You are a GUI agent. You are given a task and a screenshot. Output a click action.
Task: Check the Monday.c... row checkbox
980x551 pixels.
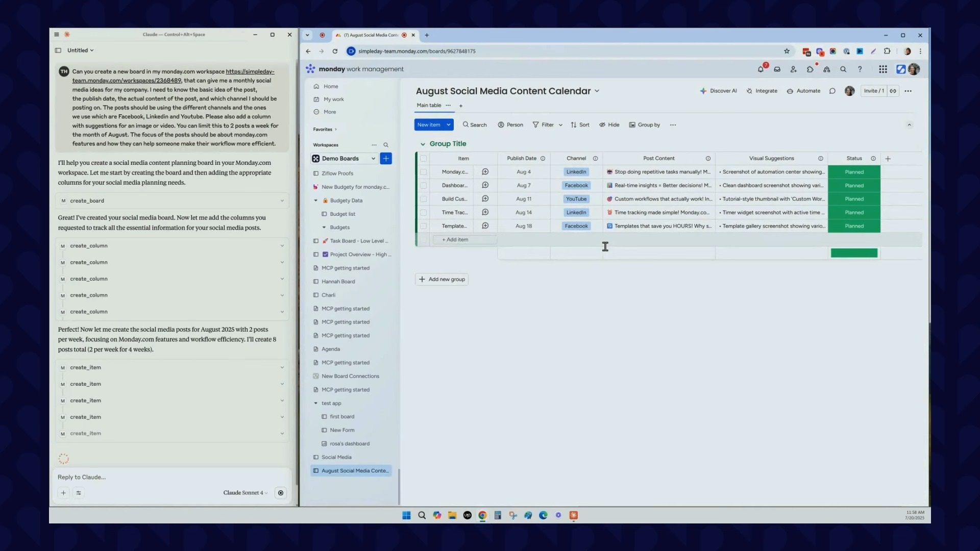coord(423,172)
